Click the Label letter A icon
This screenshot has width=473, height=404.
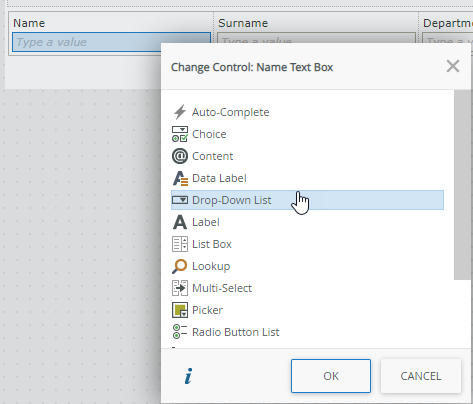(180, 222)
